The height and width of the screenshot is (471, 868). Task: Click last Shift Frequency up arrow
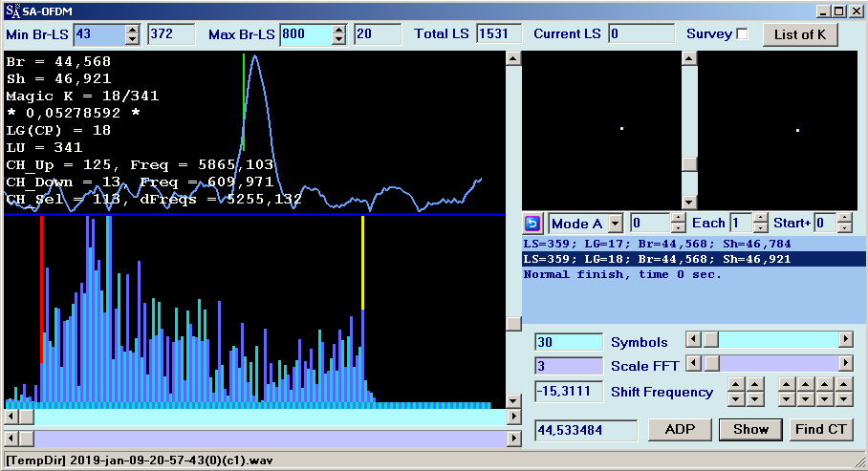[x=844, y=384]
